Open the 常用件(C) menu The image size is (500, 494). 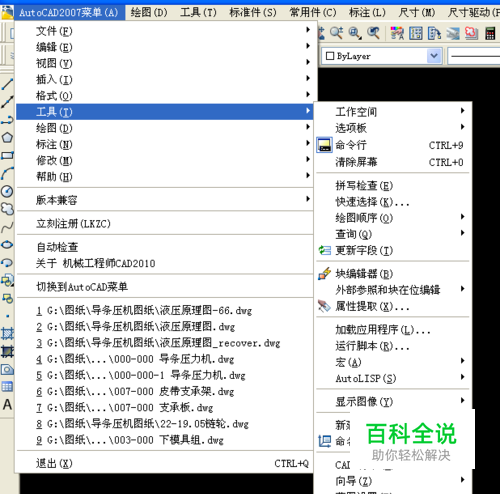313,13
